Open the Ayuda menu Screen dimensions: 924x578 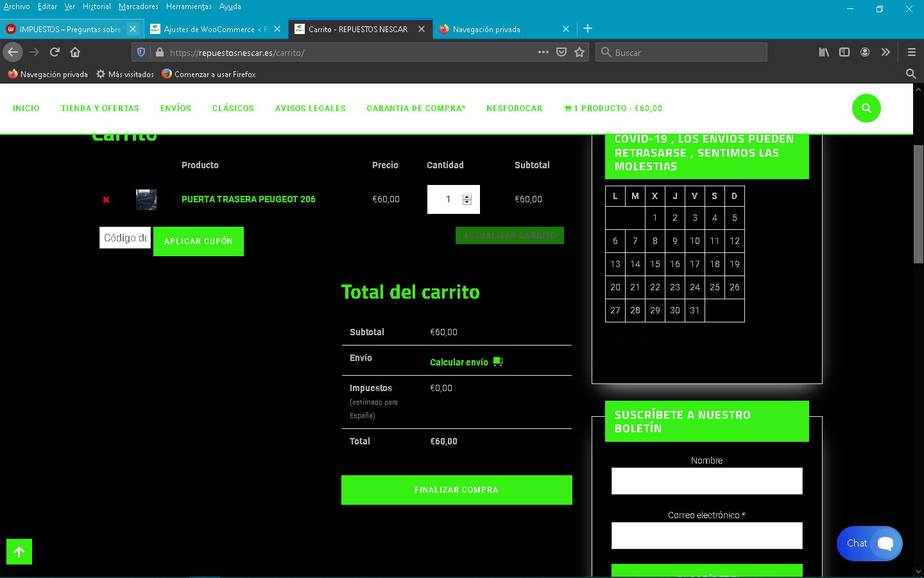click(x=230, y=6)
